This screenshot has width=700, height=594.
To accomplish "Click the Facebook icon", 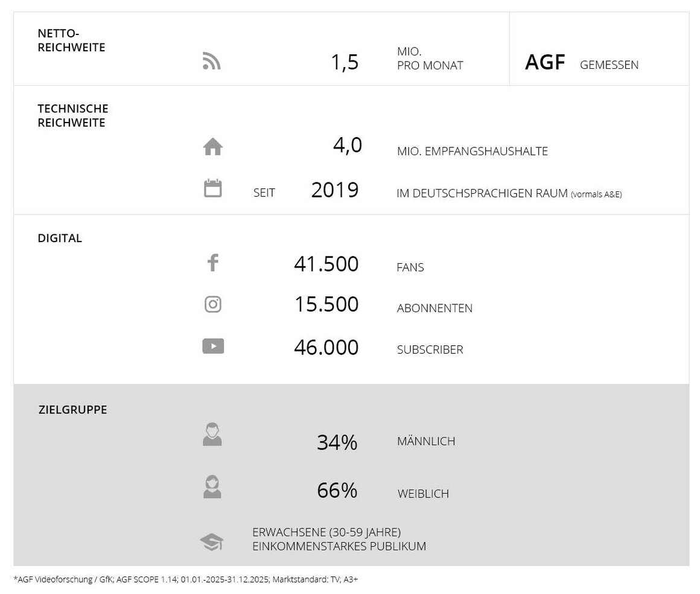I will click(212, 263).
